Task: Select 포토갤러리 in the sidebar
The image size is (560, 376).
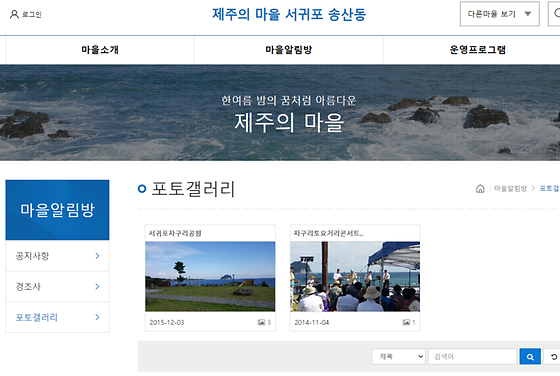Action: (x=57, y=317)
